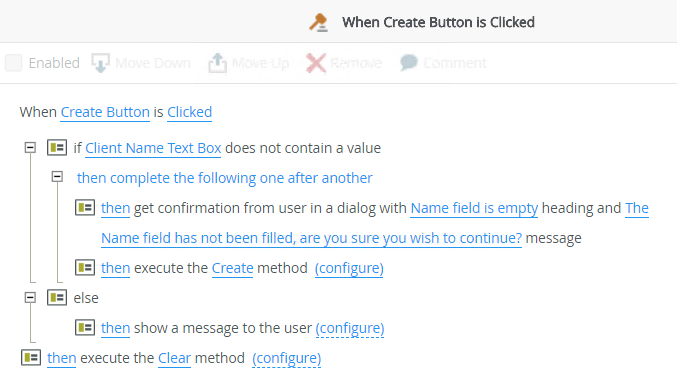Open the 'Clicked' event link
The width and height of the screenshot is (677, 378).
pos(190,112)
